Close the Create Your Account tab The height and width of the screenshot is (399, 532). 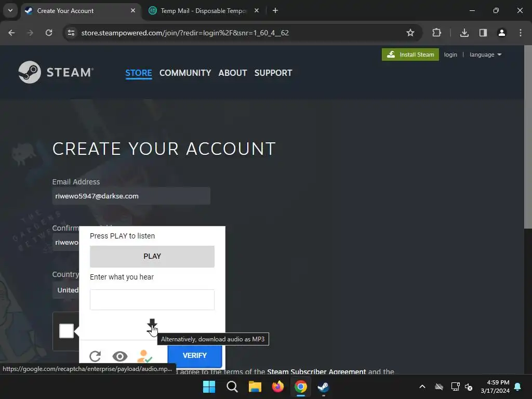133,10
